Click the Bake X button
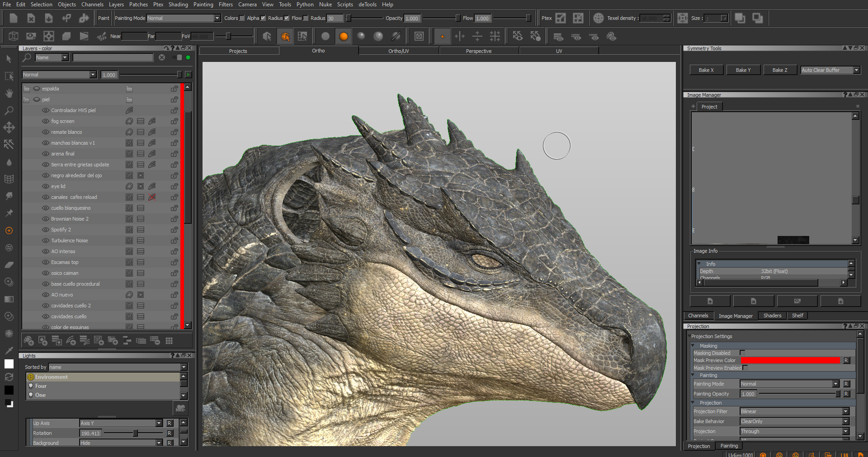868x457 pixels. (706, 70)
